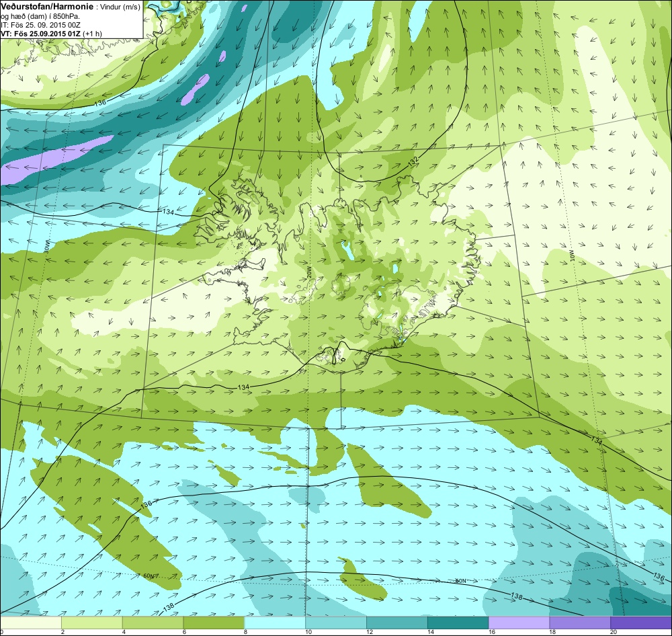Image resolution: width=672 pixels, height=636 pixels.
Task: Select the legend tick number '4'
Action: click(x=123, y=632)
